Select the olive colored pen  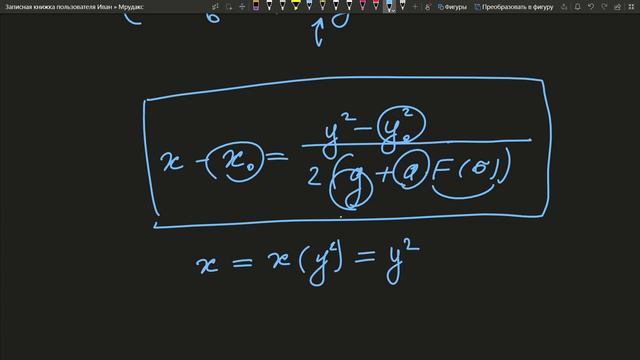coord(322,6)
